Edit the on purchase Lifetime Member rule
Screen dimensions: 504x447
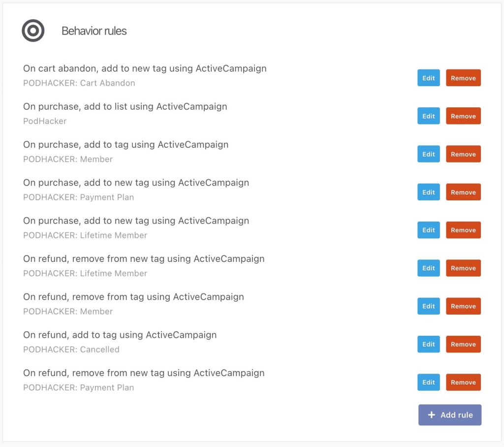(x=428, y=230)
